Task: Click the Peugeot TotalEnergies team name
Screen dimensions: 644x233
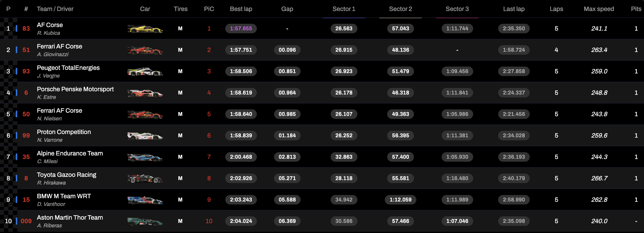Action: [68, 68]
